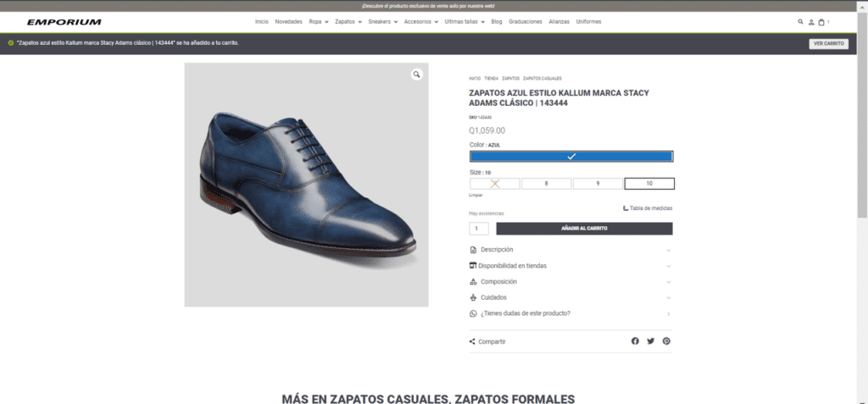Click the Composición shapes icon
Viewport: 868px width, 404px height.
[473, 282]
